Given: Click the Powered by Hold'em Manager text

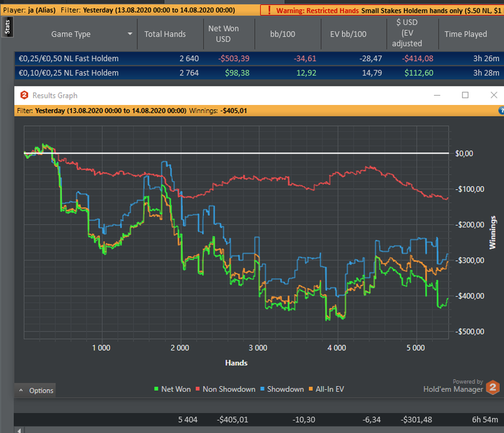Looking at the screenshot, I should 453,386.
